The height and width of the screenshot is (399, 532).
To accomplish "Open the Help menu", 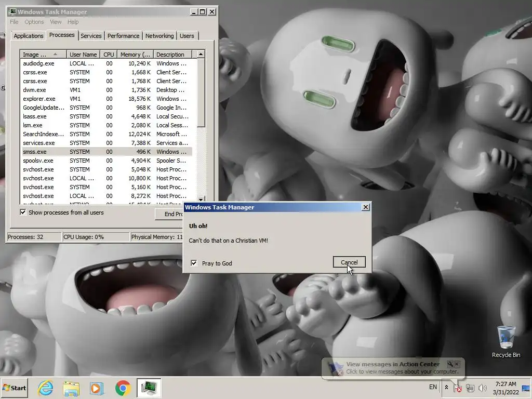I will click(x=73, y=22).
